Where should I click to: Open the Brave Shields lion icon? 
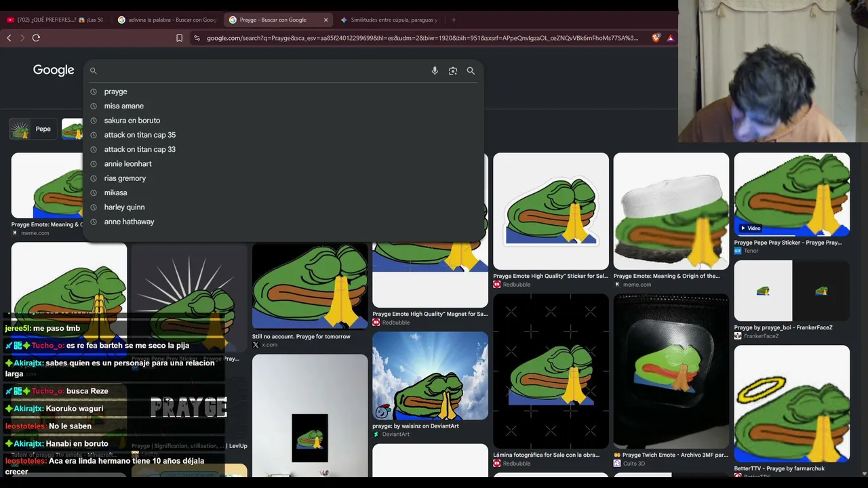(656, 38)
